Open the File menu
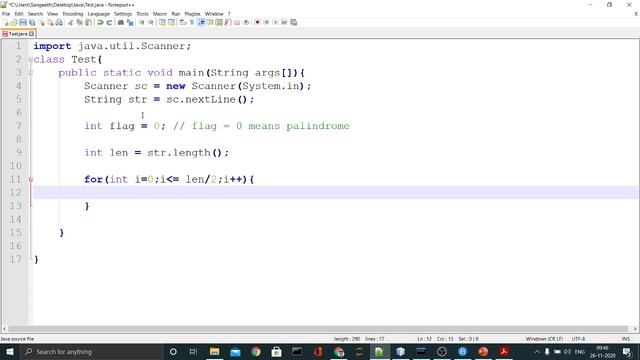The height and width of the screenshot is (360, 640). [6, 14]
